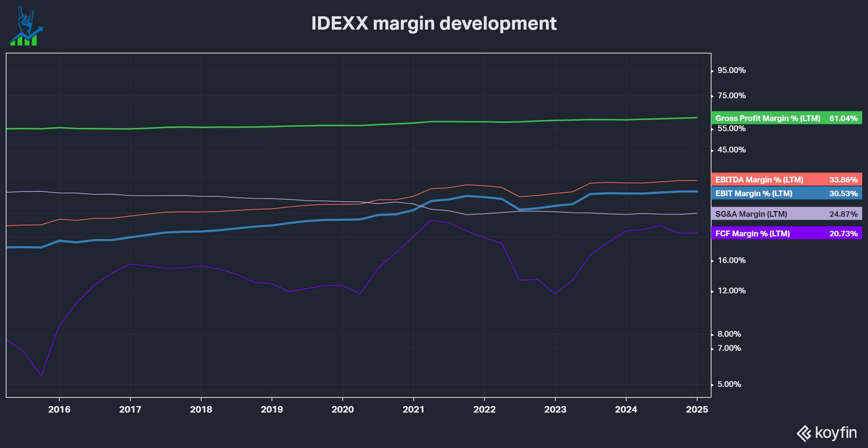Image resolution: width=868 pixels, height=448 pixels.
Task: Click the 16.00% y-axis label
Action: point(731,260)
